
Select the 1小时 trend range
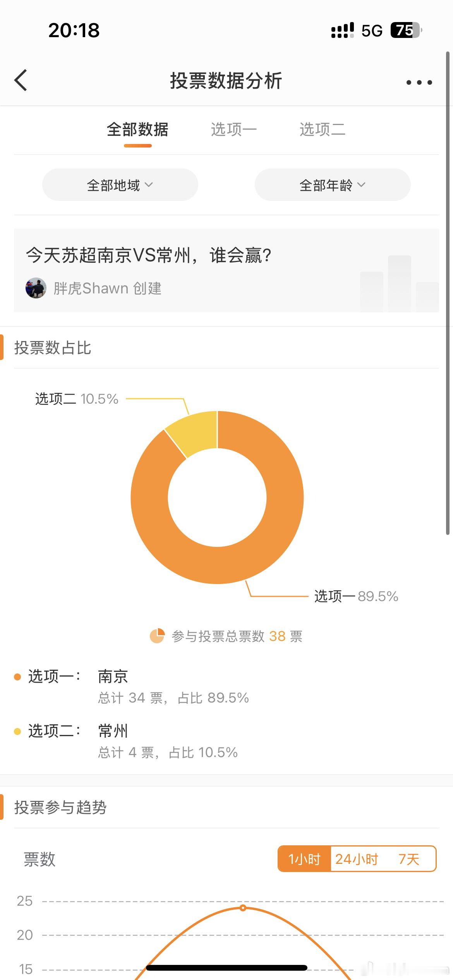[304, 859]
